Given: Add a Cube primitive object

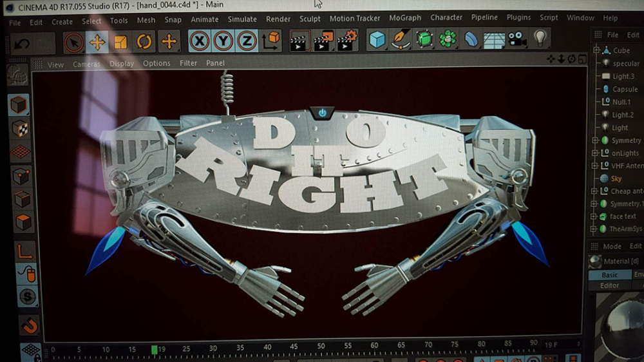Looking at the screenshot, I should [377, 40].
